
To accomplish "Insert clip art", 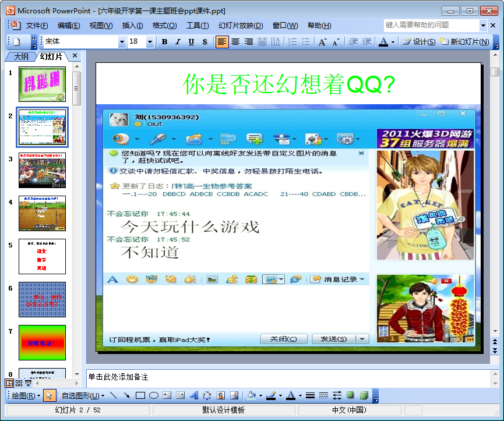I will click(x=220, y=395).
